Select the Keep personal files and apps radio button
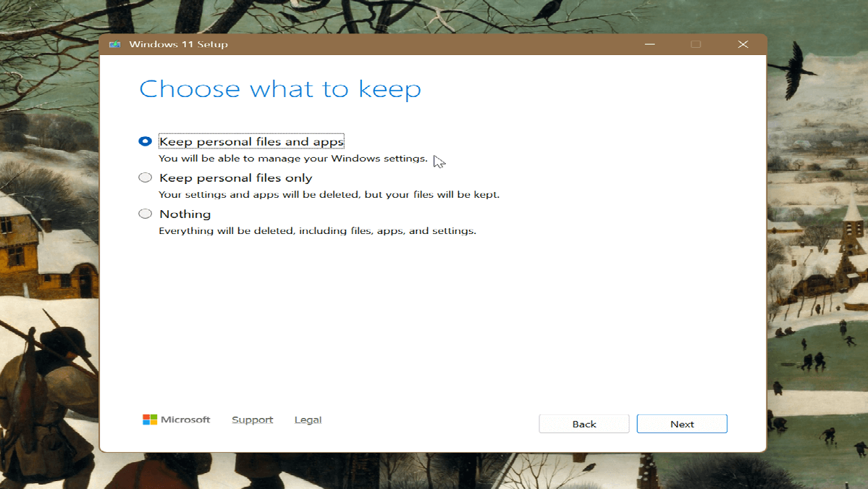Image resolution: width=868 pixels, height=489 pixels. (x=145, y=141)
